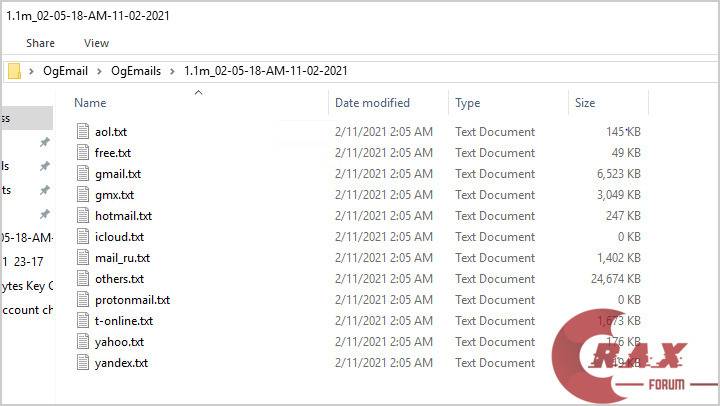
Task: Sort files by Date modified column
Action: click(x=372, y=103)
